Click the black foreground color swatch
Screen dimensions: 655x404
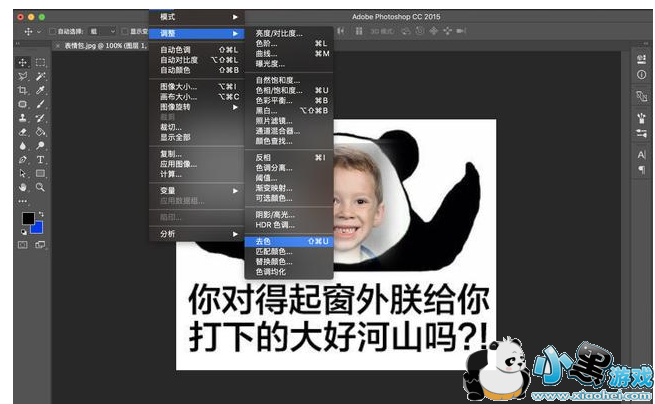click(28, 218)
